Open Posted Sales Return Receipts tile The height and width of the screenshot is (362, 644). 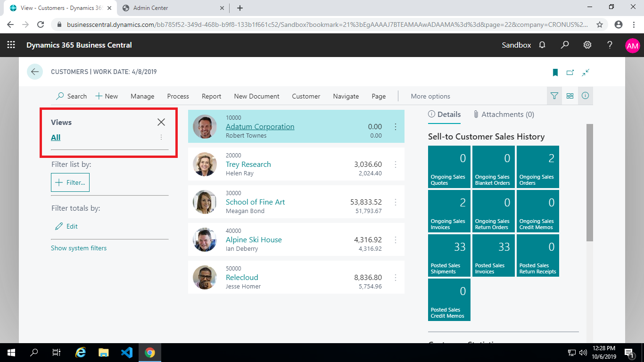coord(538,255)
